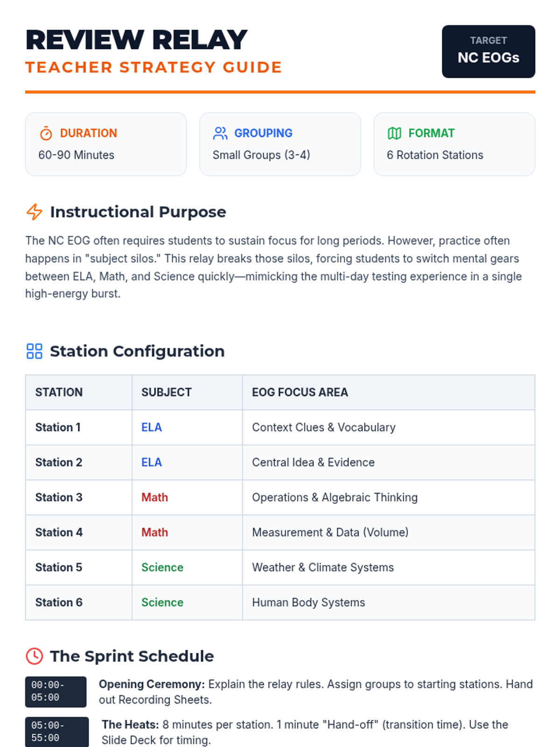The image size is (560, 747).
Task: Click the EOG Focus Area column header
Action: (x=300, y=392)
